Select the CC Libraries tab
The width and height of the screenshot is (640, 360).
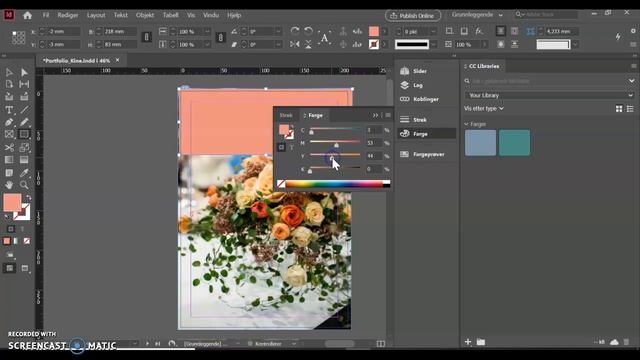pos(484,66)
